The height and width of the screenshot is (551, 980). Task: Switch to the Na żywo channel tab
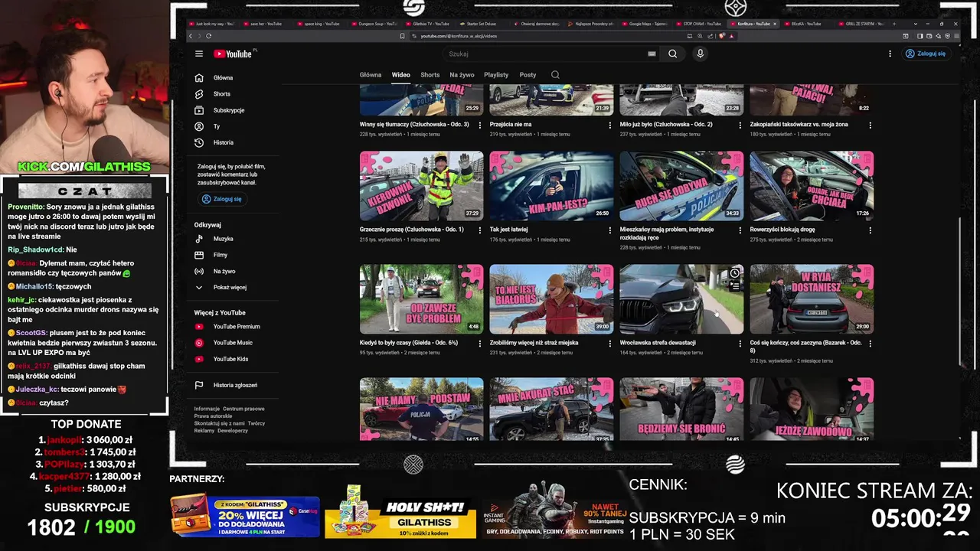tap(462, 75)
